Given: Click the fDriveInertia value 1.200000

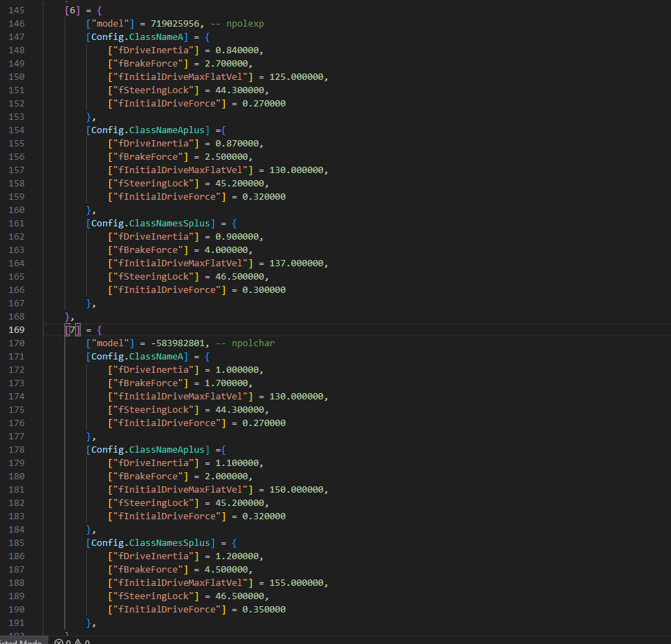Looking at the screenshot, I should (x=237, y=556).
